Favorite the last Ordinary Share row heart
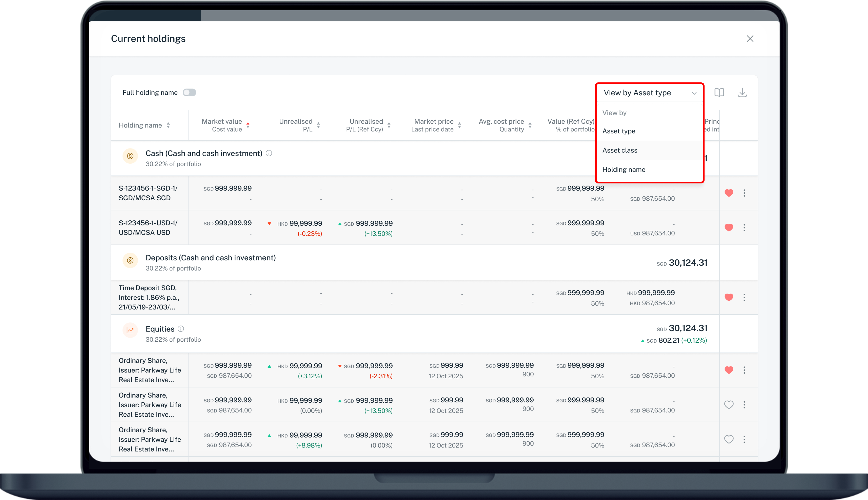This screenshot has width=868, height=500. point(729,439)
